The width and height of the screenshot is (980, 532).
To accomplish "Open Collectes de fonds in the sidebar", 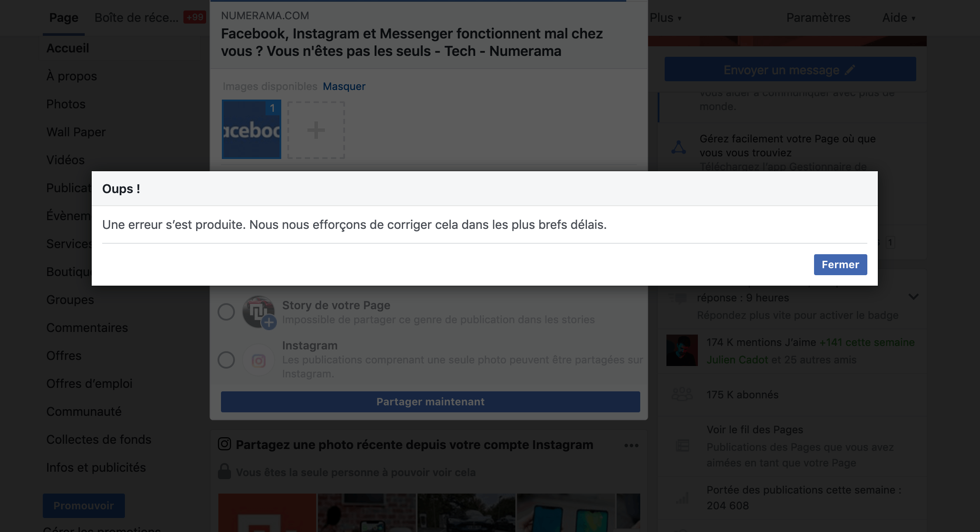I will [x=99, y=439].
